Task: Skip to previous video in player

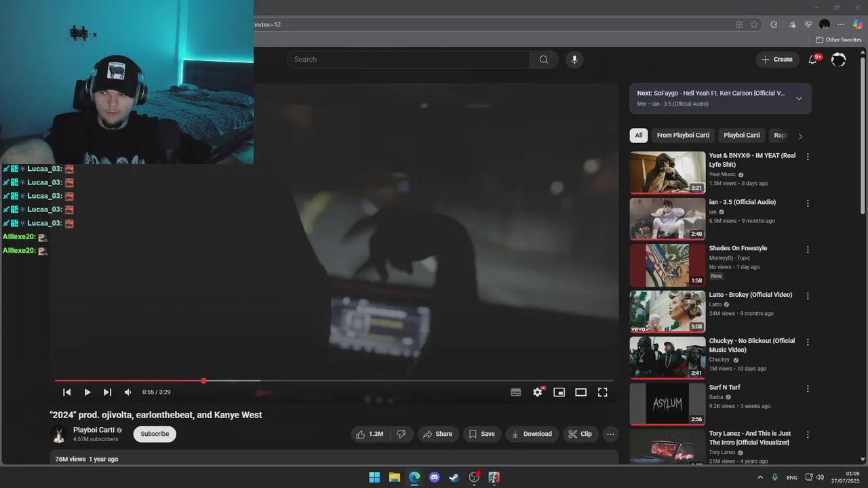Action: coord(67,392)
